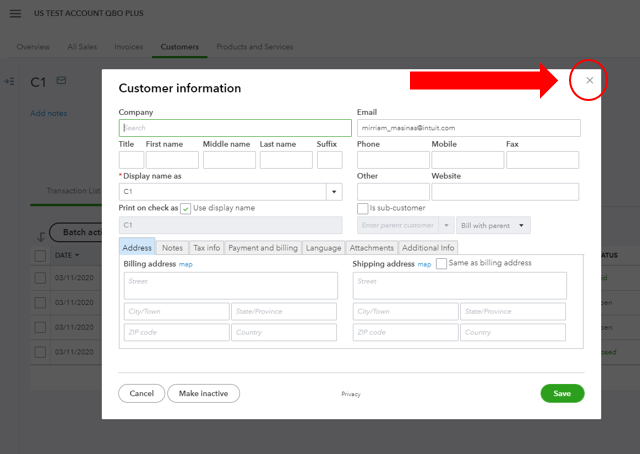Click the shipping Country field
Viewport: 640px width, 454px height.
coord(513,332)
